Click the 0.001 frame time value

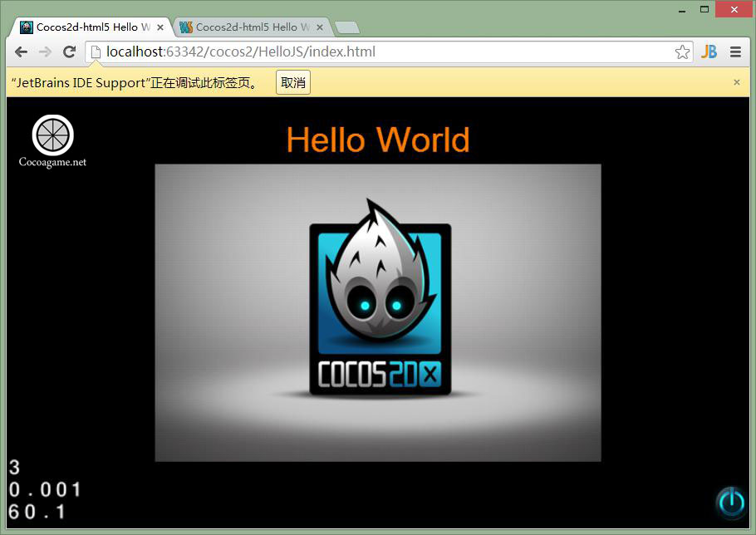tap(45, 489)
